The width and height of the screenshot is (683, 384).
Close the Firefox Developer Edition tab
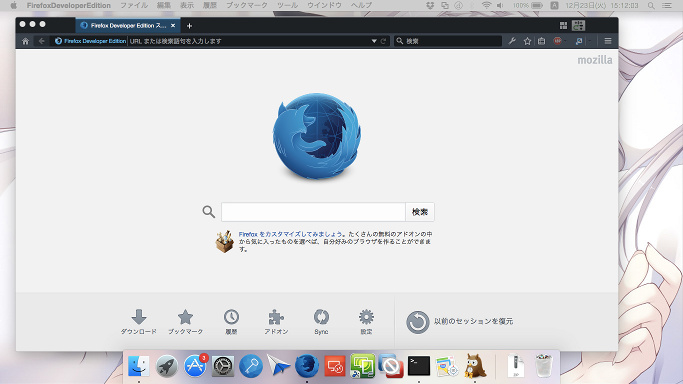(x=173, y=26)
